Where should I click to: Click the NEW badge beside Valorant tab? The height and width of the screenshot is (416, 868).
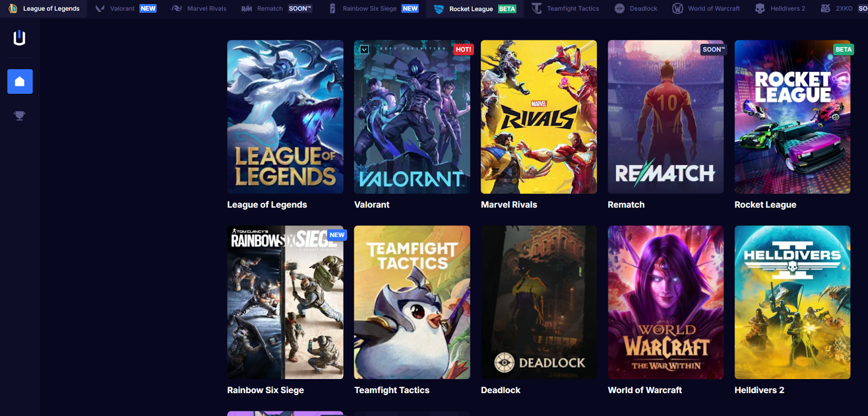[x=148, y=9]
